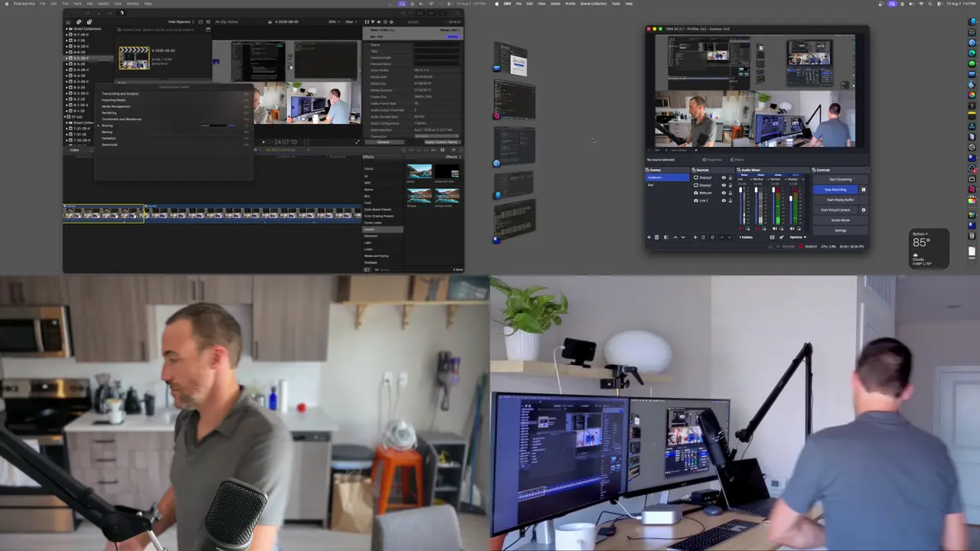The image size is (980, 551).
Task: Open the General metadata view dropdown
Action: [385, 142]
